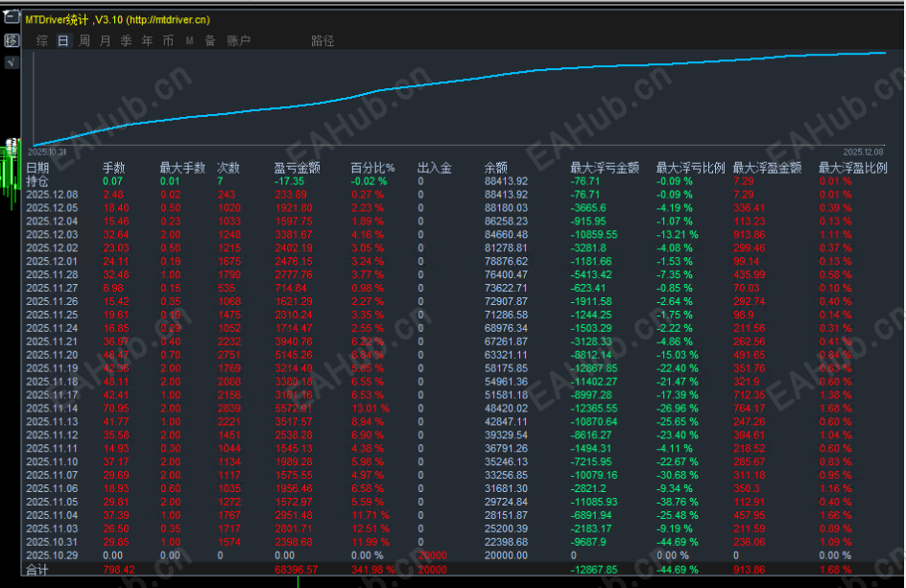Select the 2025.10.29 date row
The width and height of the screenshot is (906, 588).
52,555
